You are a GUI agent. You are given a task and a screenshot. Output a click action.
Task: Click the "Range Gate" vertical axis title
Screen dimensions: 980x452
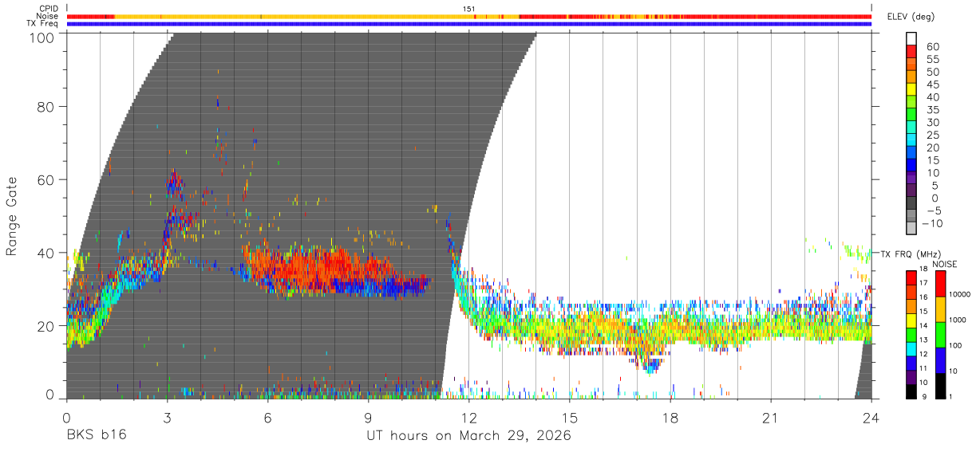[x=12, y=216]
